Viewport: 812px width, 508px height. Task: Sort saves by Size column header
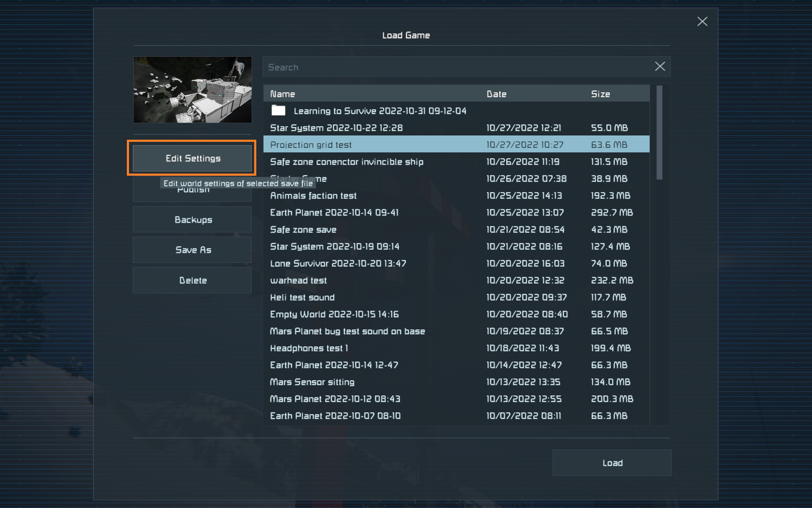click(600, 94)
